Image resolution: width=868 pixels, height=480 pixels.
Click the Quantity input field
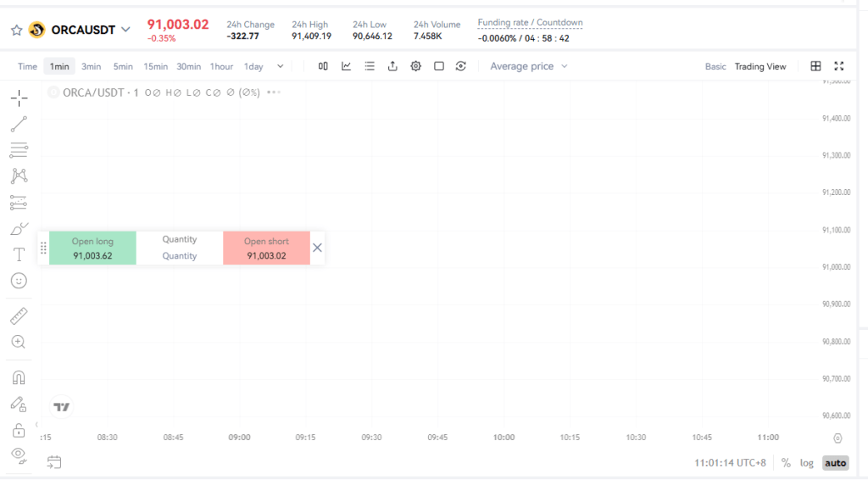pyautogui.click(x=180, y=255)
